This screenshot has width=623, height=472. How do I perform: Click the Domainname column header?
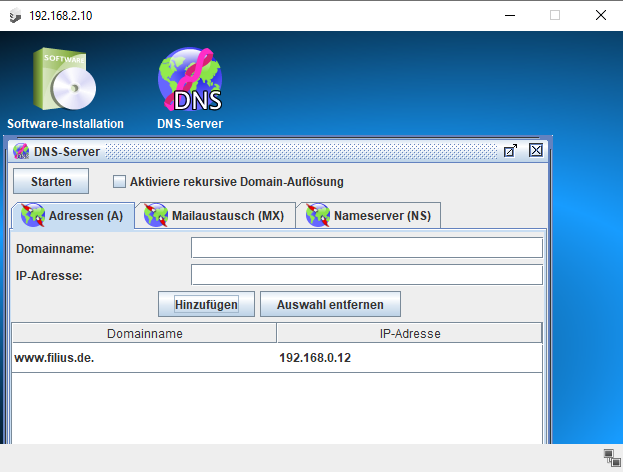point(144,333)
